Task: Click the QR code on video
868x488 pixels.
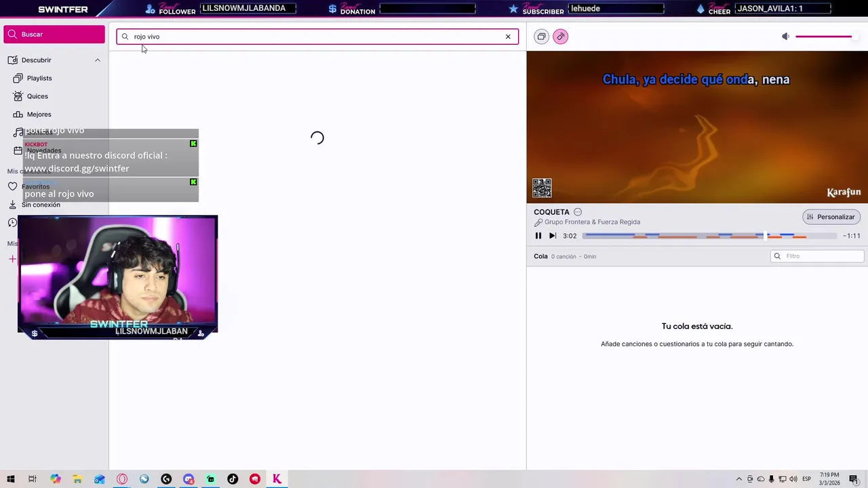Action: pyautogui.click(x=542, y=188)
